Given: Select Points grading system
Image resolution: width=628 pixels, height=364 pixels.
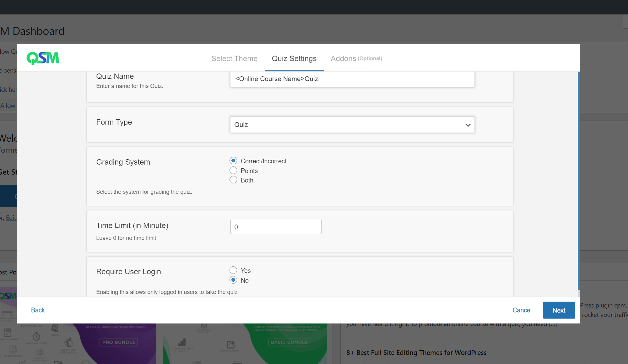Looking at the screenshot, I should click(233, 170).
